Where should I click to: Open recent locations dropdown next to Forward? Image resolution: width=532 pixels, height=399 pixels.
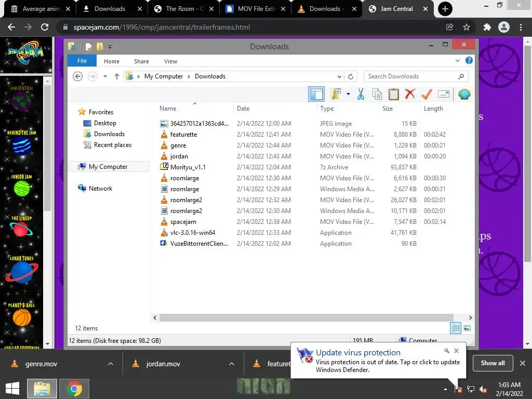(x=105, y=76)
